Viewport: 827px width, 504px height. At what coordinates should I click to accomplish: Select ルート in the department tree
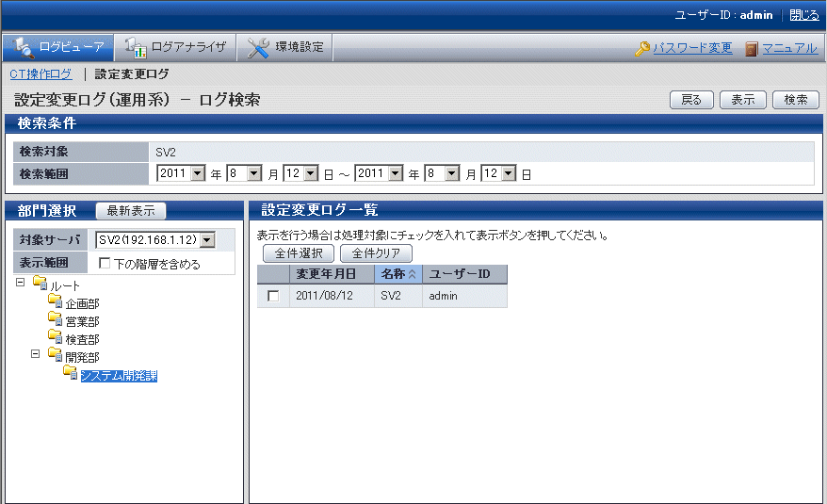tap(65, 286)
